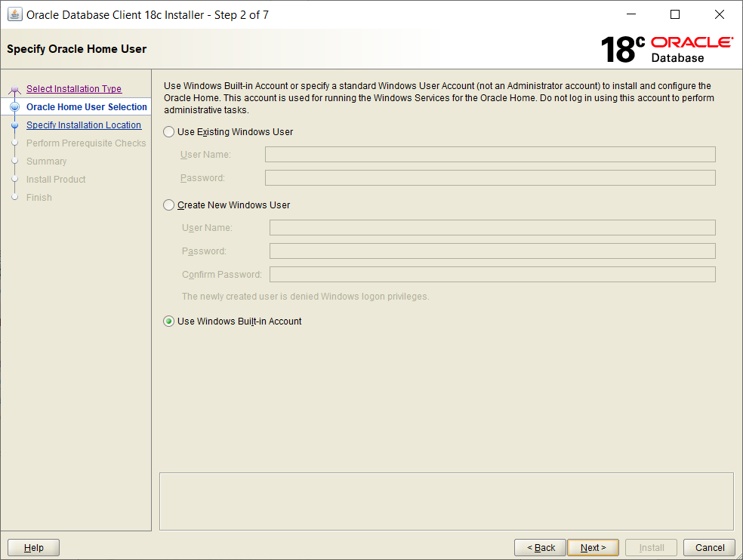Cancel the installer
Image resolution: width=743 pixels, height=560 pixels.
[709, 548]
